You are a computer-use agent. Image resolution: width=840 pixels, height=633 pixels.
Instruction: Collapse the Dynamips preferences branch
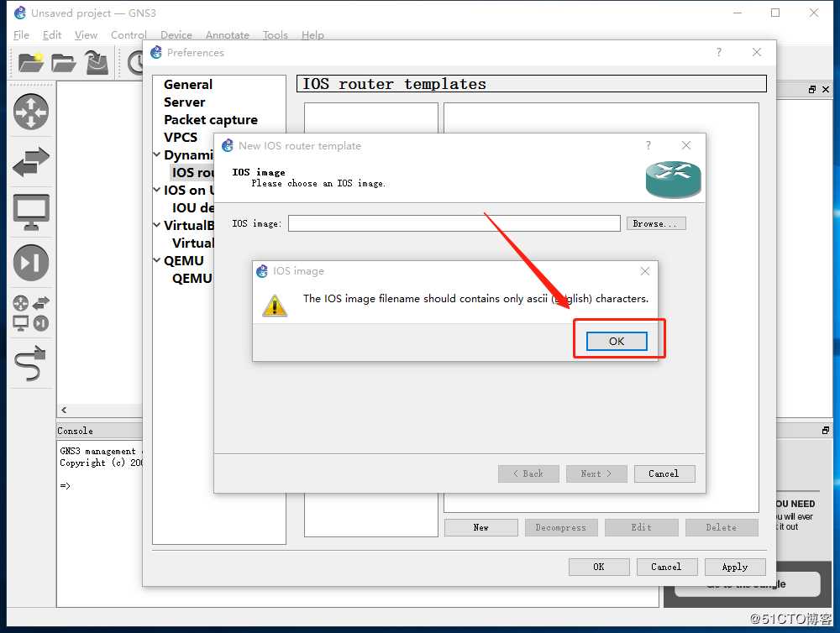pos(156,154)
